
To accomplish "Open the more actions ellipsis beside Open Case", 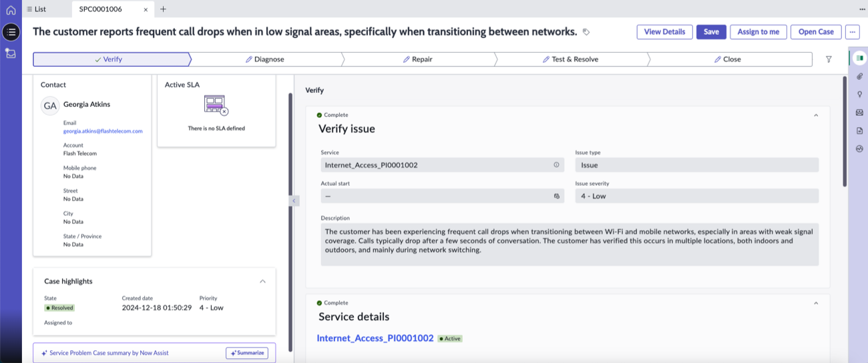I will tap(852, 32).
